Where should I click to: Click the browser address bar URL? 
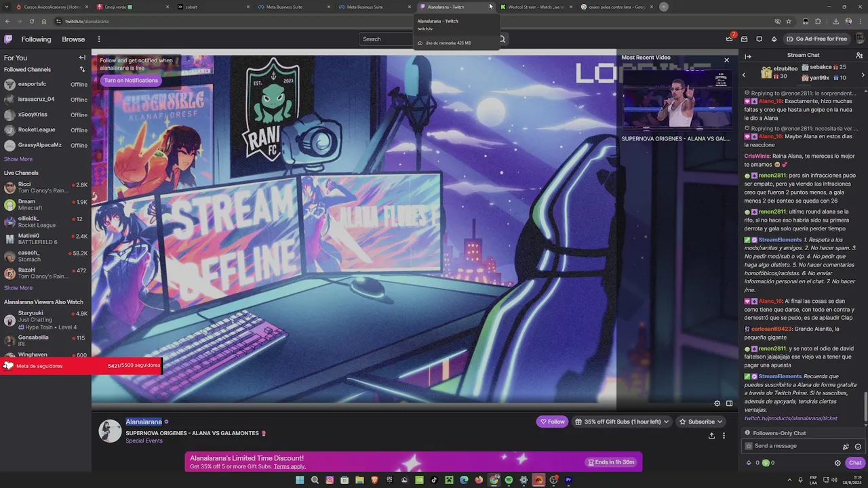87,21
